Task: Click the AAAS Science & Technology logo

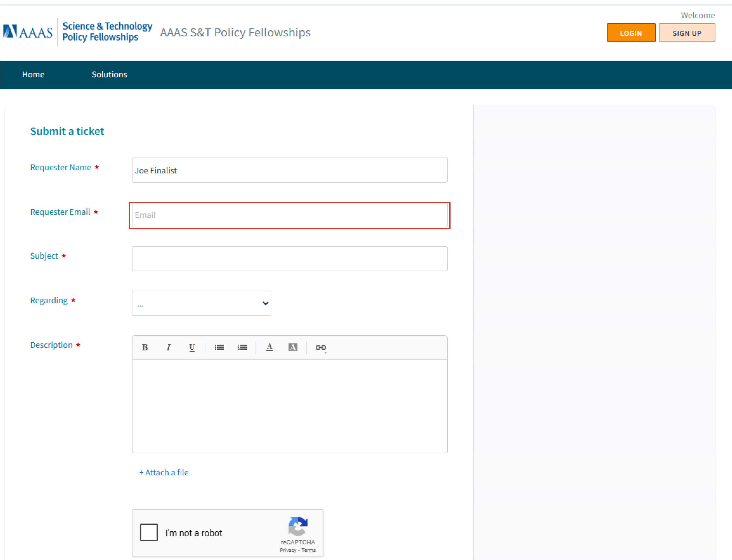Action: [x=78, y=32]
